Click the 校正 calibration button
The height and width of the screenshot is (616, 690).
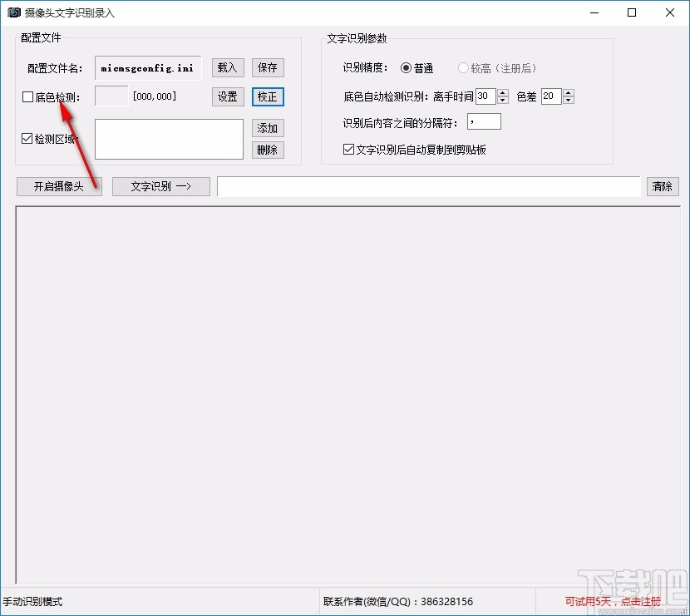pyautogui.click(x=268, y=96)
